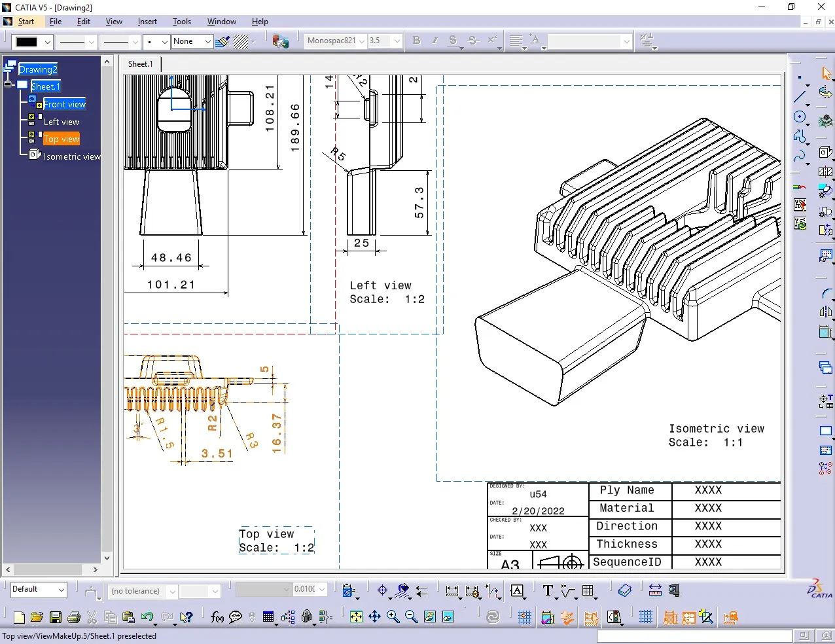Collapse the Sheet.1 tree node
The width and height of the screenshot is (835, 644).
(x=9, y=84)
